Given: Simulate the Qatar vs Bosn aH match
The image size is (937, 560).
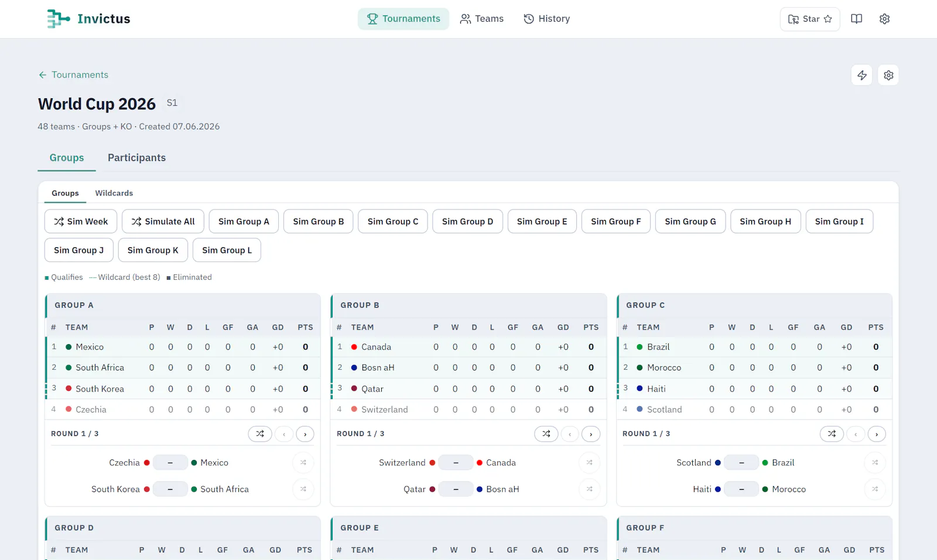Looking at the screenshot, I should pyautogui.click(x=589, y=489).
